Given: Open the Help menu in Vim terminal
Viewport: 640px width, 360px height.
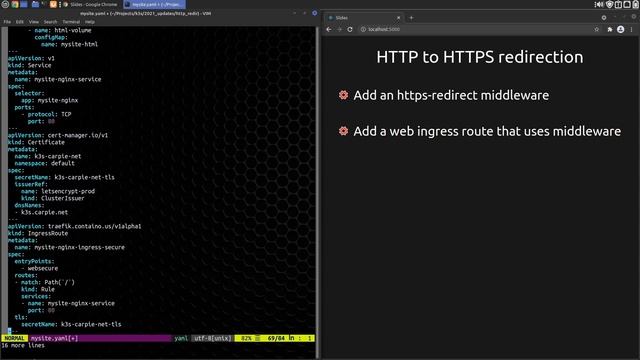Looking at the screenshot, I should [90, 22].
